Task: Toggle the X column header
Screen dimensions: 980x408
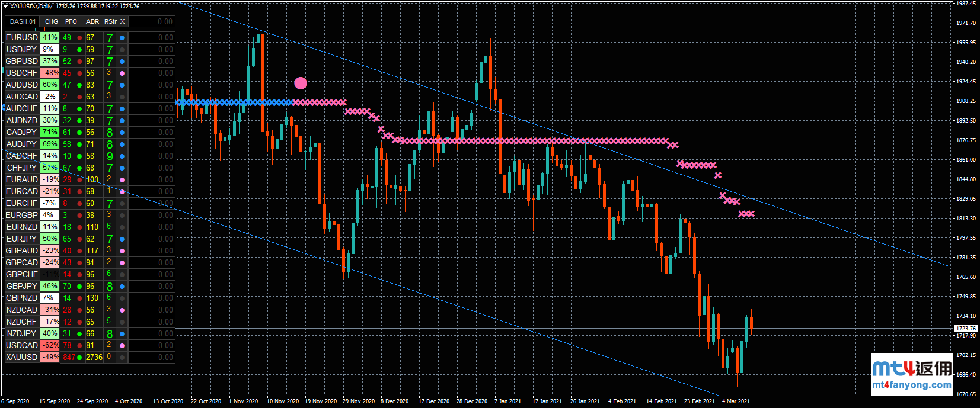Action: coord(123,21)
